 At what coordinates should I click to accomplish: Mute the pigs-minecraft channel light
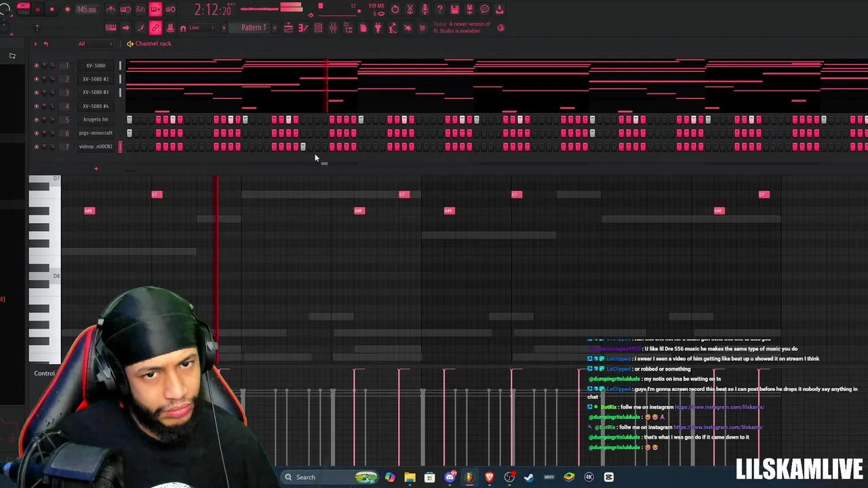click(37, 133)
